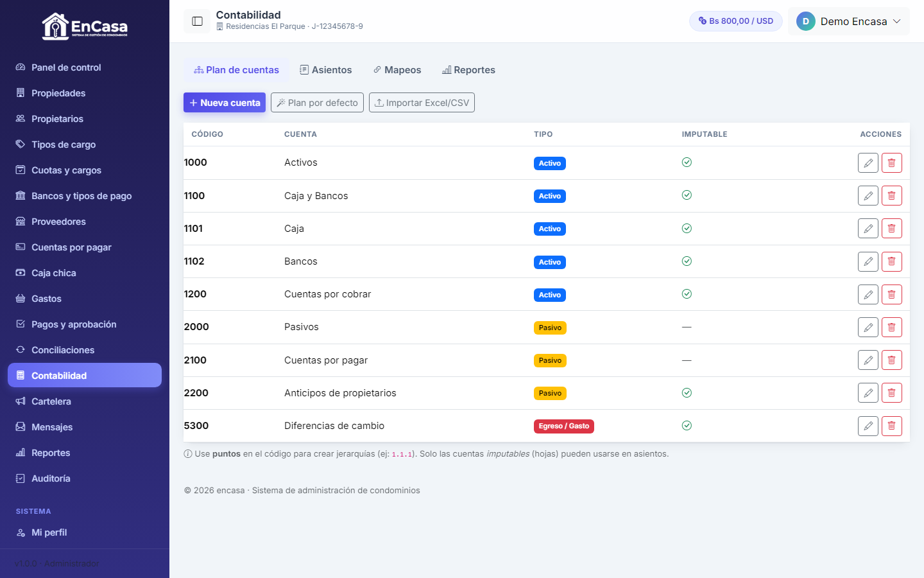Viewport: 924px width, 578px height.
Task: Open Auditoría page
Action: pos(85,478)
